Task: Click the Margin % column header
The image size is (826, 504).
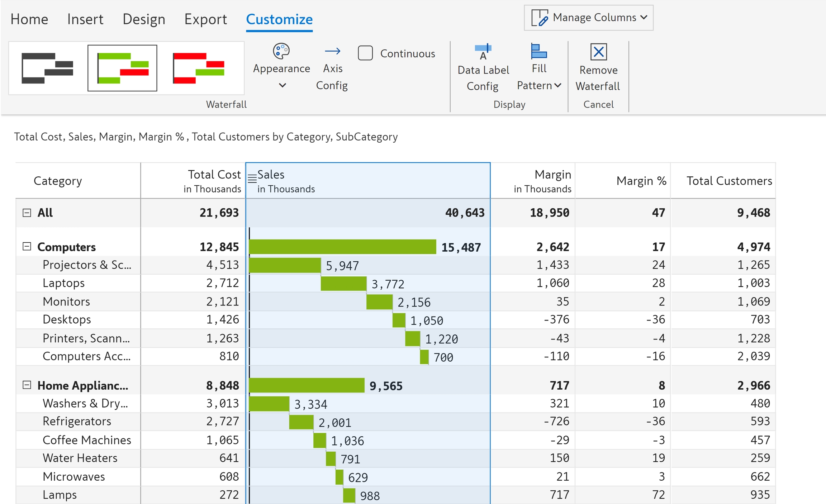Action: coord(641,181)
